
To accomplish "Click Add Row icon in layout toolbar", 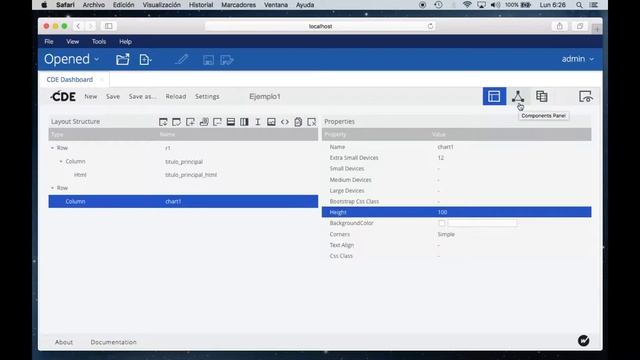I will pos(231,122).
